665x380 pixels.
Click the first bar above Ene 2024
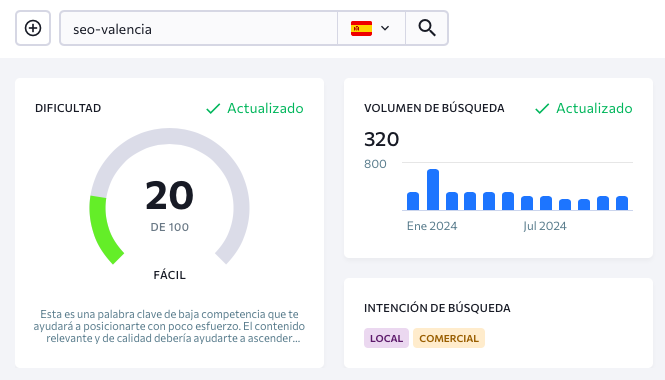point(413,201)
